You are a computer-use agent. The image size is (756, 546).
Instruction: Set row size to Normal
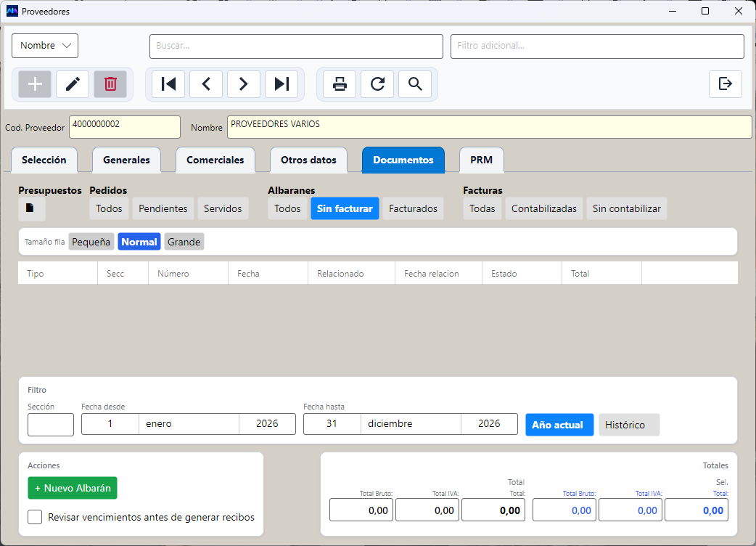pos(139,242)
